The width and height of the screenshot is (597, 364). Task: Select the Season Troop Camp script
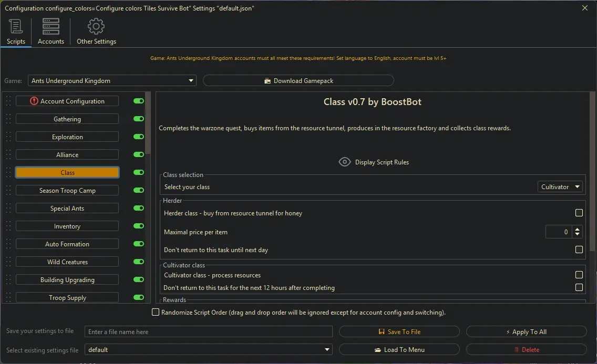click(x=67, y=191)
